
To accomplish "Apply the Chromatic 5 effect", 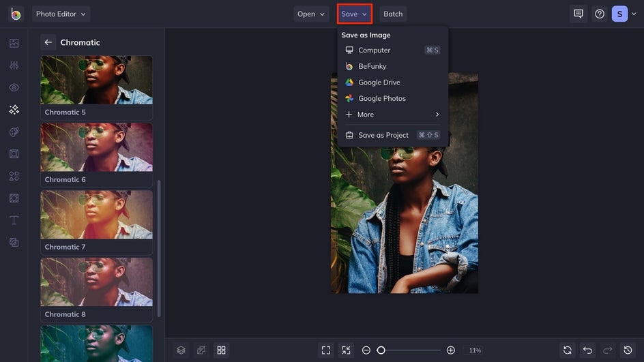I will click(x=96, y=88).
